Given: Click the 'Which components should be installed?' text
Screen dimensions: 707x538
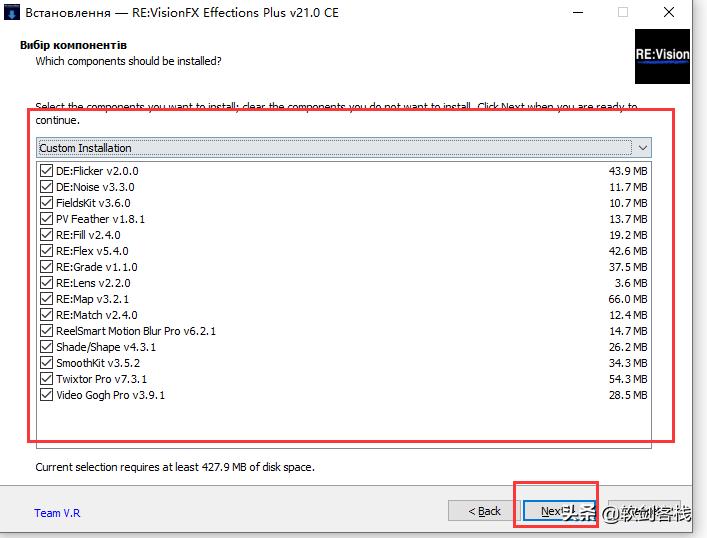Looking at the screenshot, I should [129, 61].
